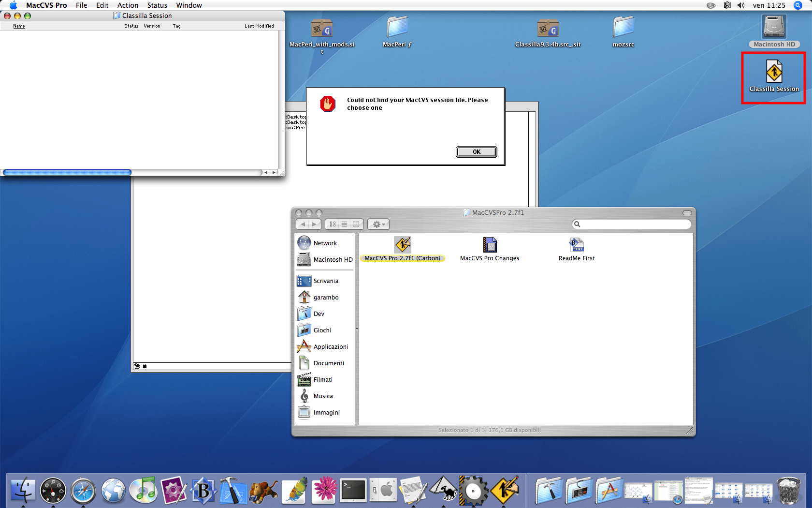Launch Safari from the Dock
The height and width of the screenshot is (508, 812).
(83, 491)
